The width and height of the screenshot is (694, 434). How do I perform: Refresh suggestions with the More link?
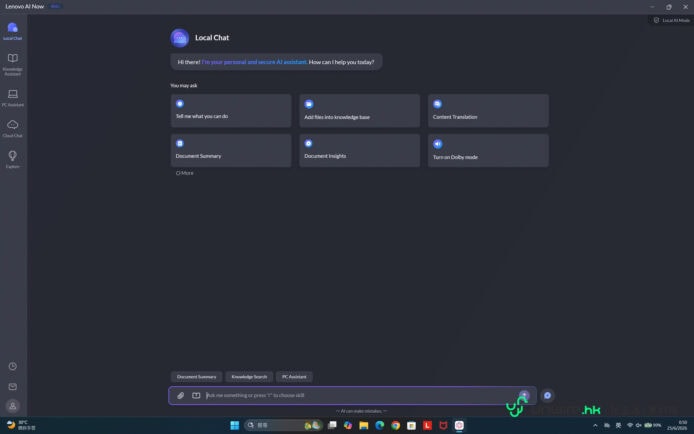click(x=185, y=173)
